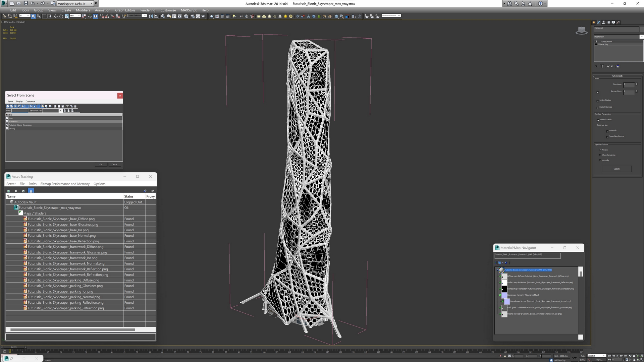Image resolution: width=644 pixels, height=362 pixels.
Task: Toggle TurboSmooth modifier light bulb
Action: (596, 42)
